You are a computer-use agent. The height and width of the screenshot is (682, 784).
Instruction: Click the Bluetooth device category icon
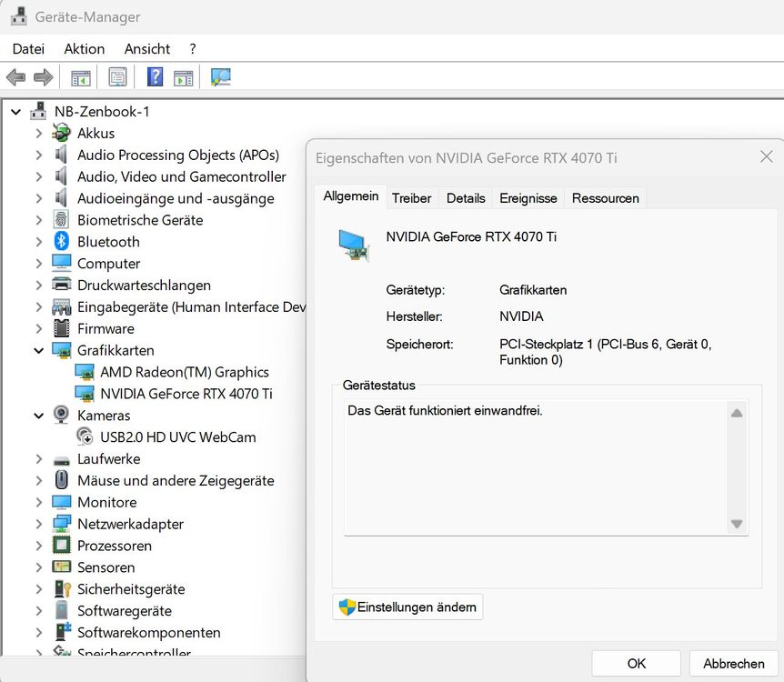coord(62,242)
